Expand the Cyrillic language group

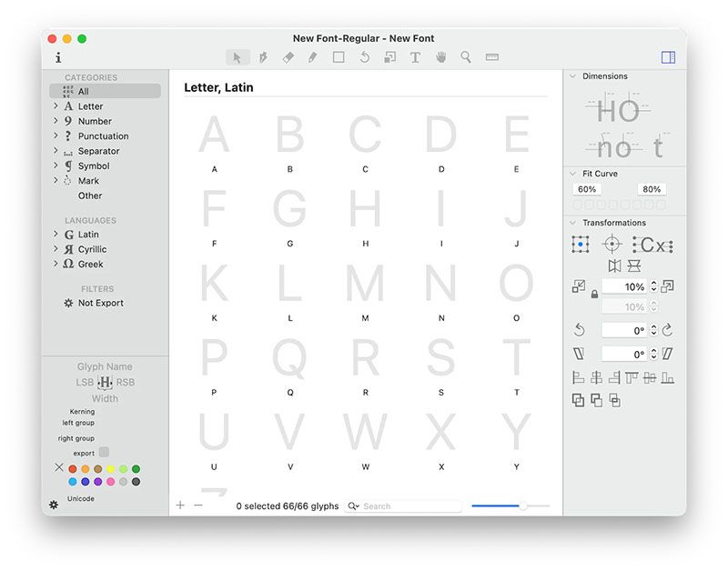[x=56, y=249]
